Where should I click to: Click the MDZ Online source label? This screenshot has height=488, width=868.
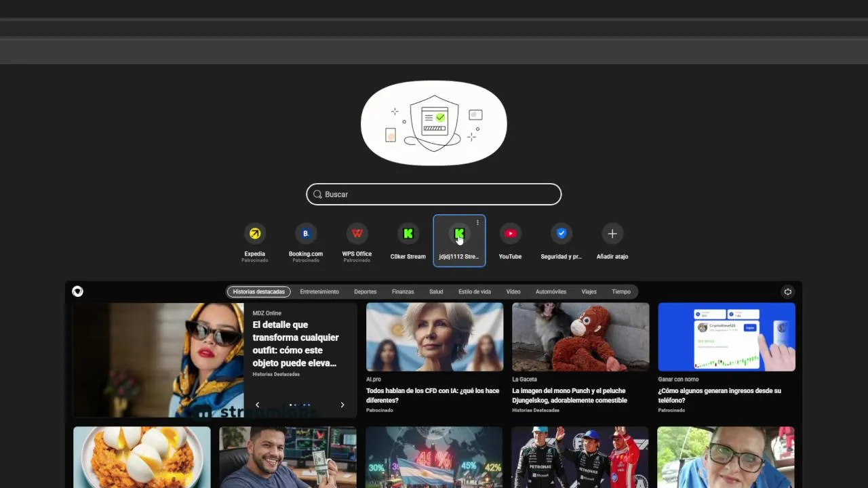[x=267, y=313]
